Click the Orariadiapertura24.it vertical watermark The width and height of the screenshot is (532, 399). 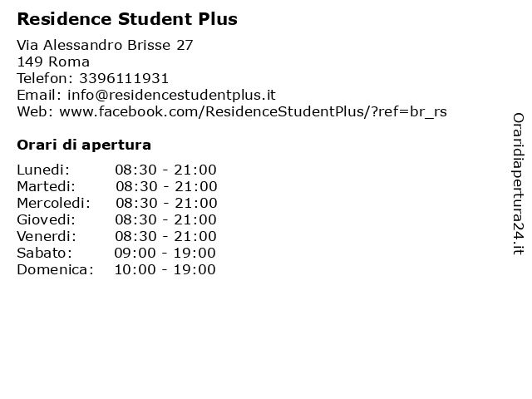tap(518, 184)
